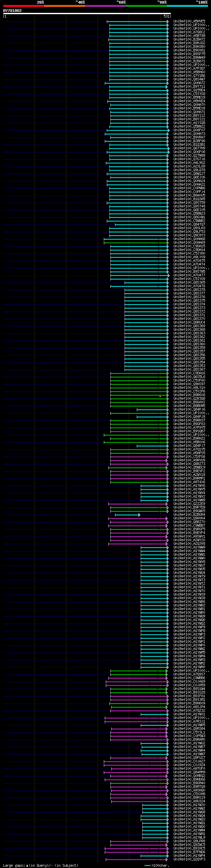
Task: Select hit UniRef100_Q677H9
Action: click(x=189, y=148)
